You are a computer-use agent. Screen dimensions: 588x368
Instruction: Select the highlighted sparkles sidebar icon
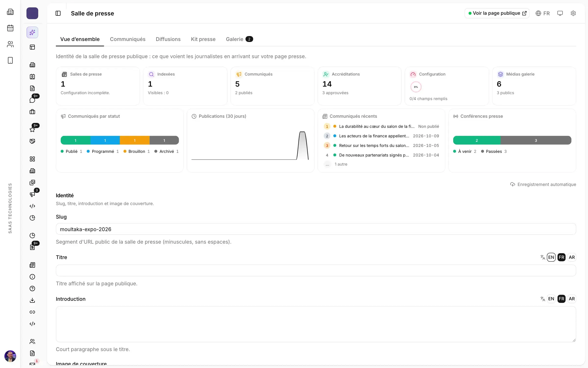coord(32,32)
